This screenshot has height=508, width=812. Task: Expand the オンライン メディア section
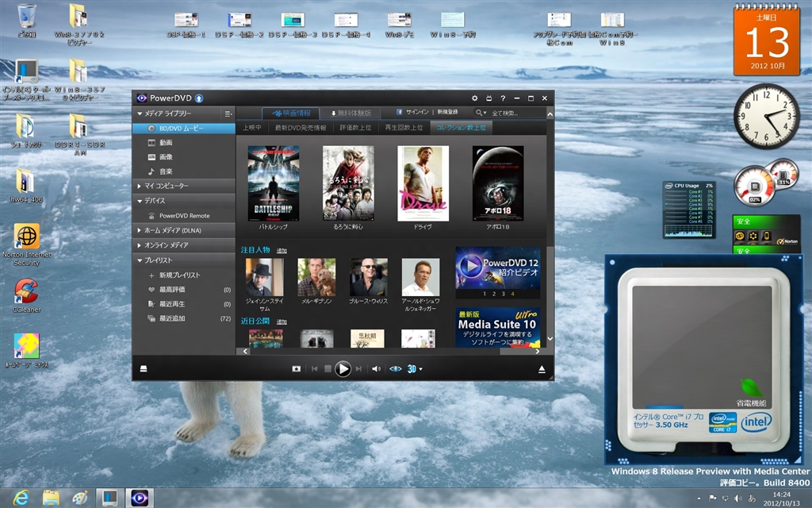(x=140, y=245)
